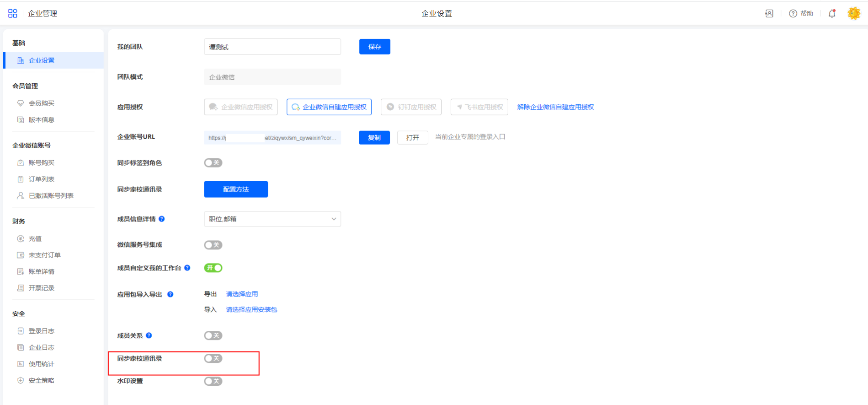Click help icon next to 应用包导入导出
This screenshot has width=868, height=405.
(x=170, y=294)
